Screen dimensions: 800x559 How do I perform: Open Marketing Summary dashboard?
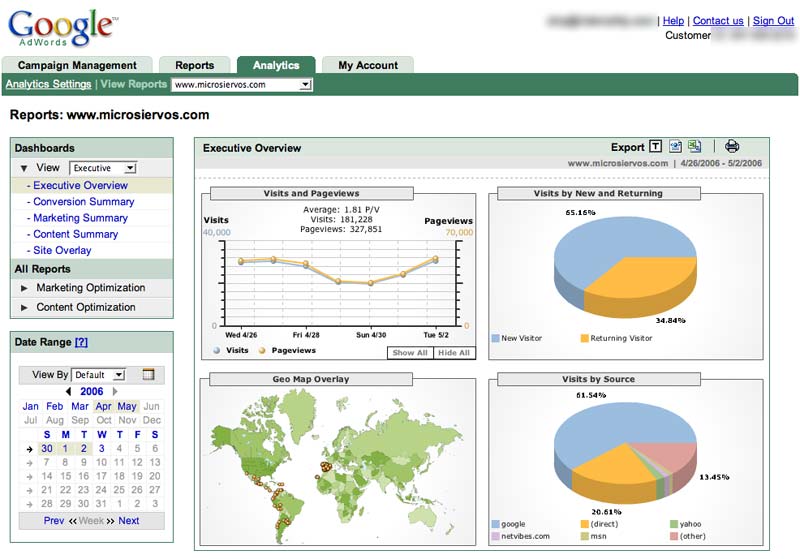(80, 218)
